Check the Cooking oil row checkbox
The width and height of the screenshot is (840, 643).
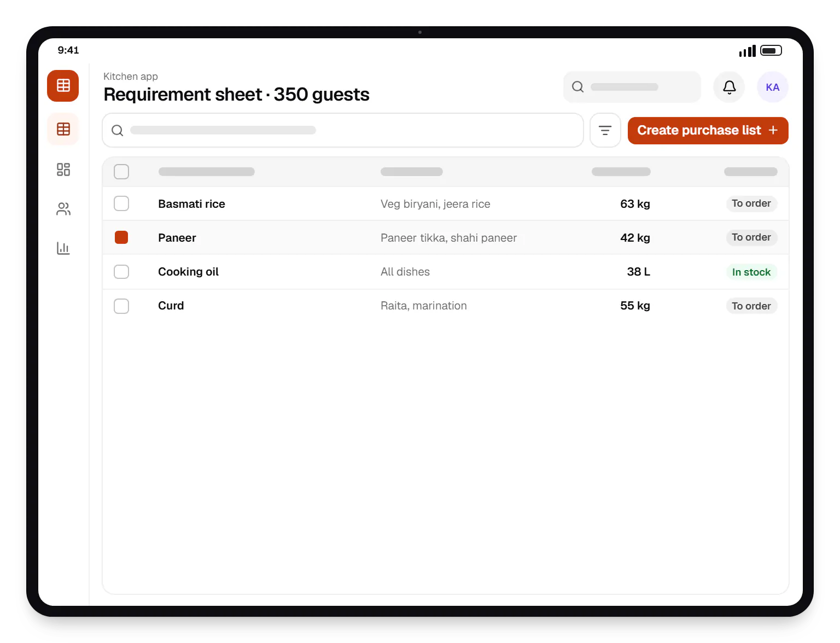point(121,272)
